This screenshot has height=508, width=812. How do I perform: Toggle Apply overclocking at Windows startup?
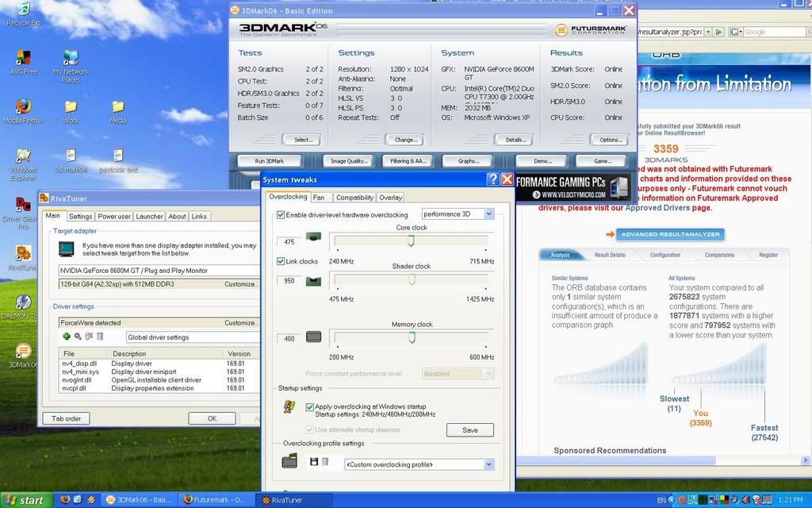coord(310,407)
